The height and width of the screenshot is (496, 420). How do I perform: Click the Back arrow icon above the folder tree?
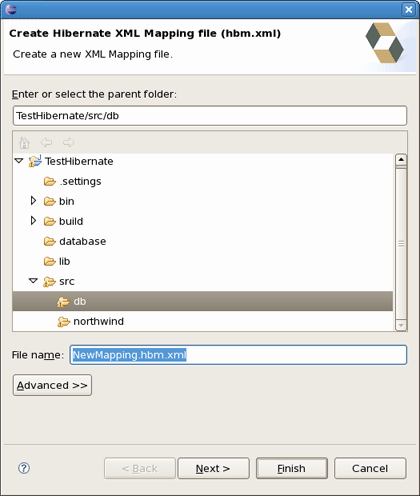coord(46,142)
